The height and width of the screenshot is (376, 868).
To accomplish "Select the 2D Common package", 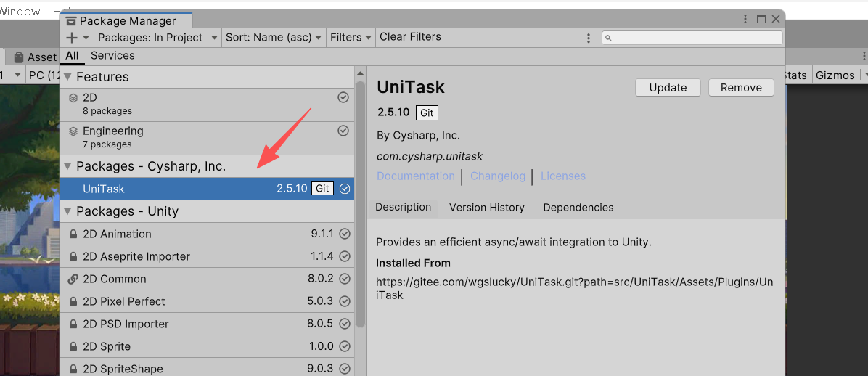I will (207, 279).
